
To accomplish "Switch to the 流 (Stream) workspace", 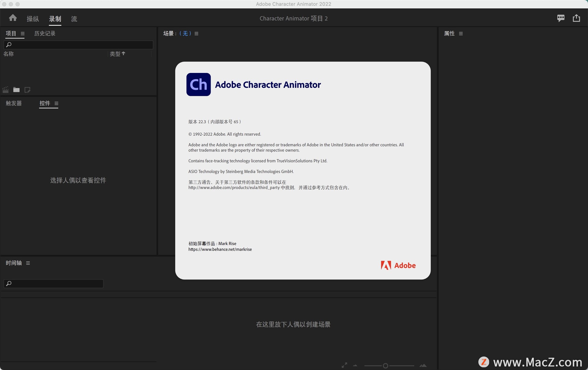I will point(74,19).
